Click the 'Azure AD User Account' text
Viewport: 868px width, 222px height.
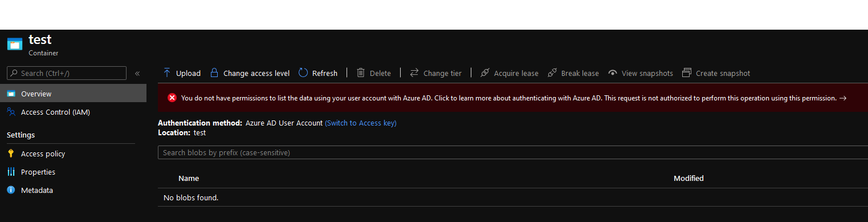click(284, 123)
